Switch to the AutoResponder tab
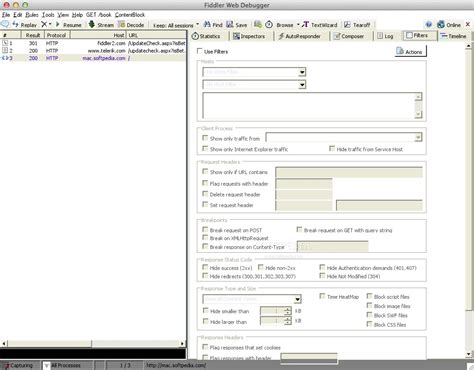The height and width of the screenshot is (370, 474). point(299,36)
